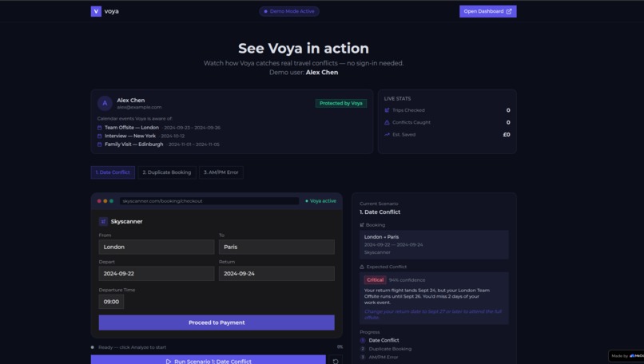Switch to 3. AM/PM Error tab
This screenshot has height=364, width=644.
(x=221, y=172)
